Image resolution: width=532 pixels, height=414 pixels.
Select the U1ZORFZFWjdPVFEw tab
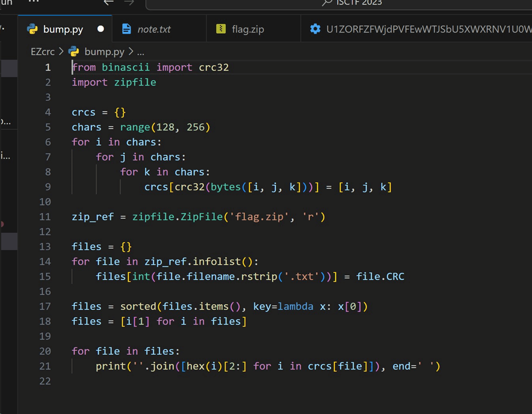click(416, 29)
